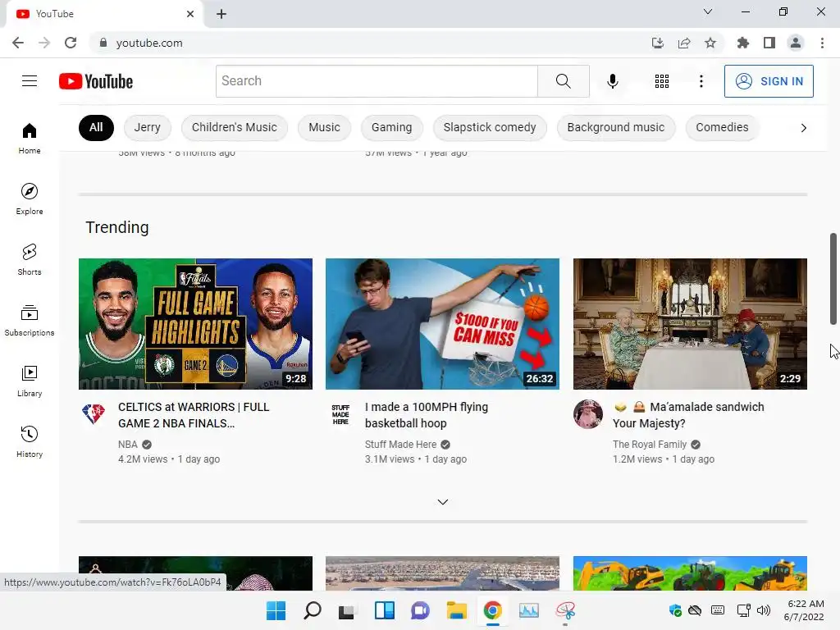Screen dimensions: 840x630
Task: Start voice search with microphone
Action: coord(612,81)
